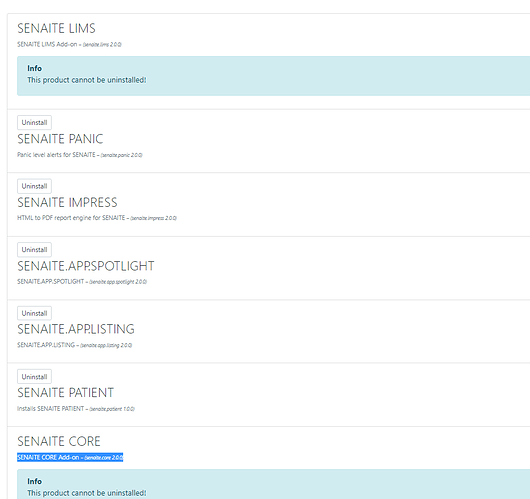Click the Panic level alerts description
Viewport: 530px width, 499px height.
(80, 155)
